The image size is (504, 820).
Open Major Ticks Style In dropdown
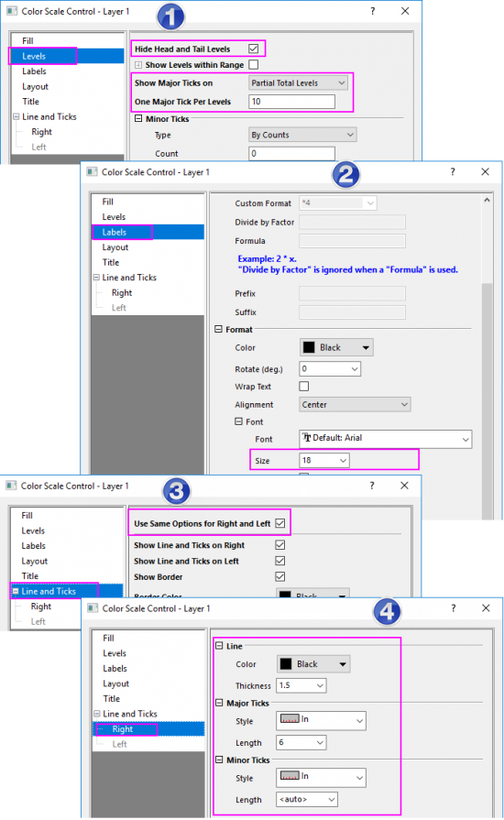[321, 720]
